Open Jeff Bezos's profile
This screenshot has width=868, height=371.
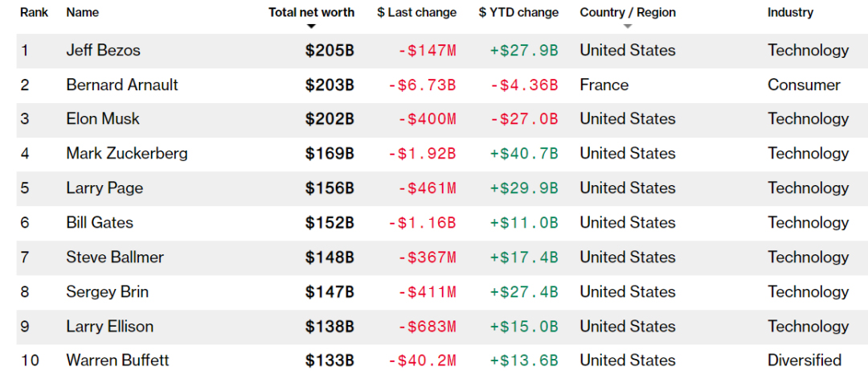tap(103, 51)
